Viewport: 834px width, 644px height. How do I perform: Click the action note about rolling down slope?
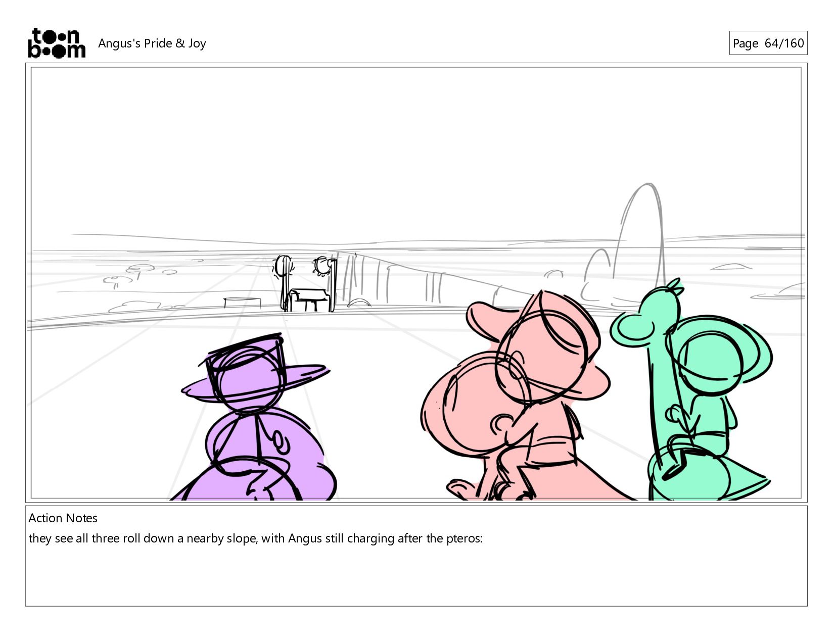(x=256, y=538)
